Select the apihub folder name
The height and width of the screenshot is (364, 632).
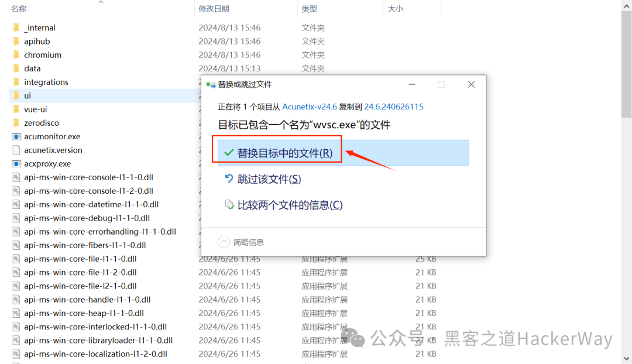(37, 41)
